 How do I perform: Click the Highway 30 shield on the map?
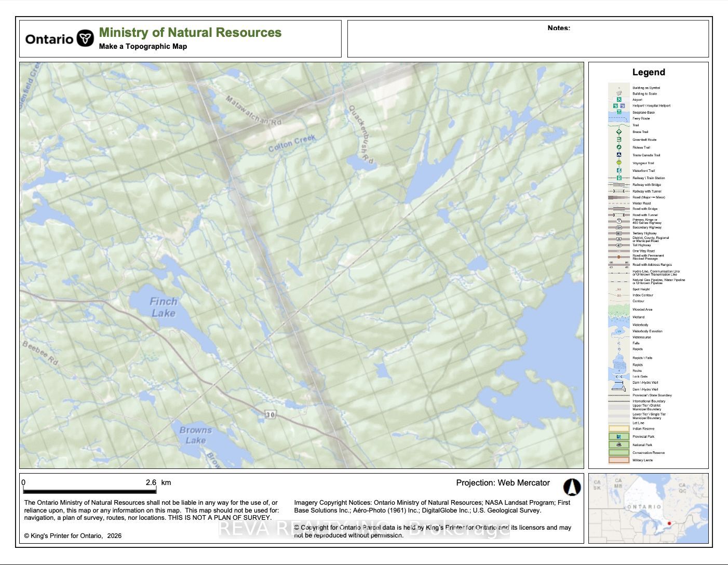tap(270, 414)
